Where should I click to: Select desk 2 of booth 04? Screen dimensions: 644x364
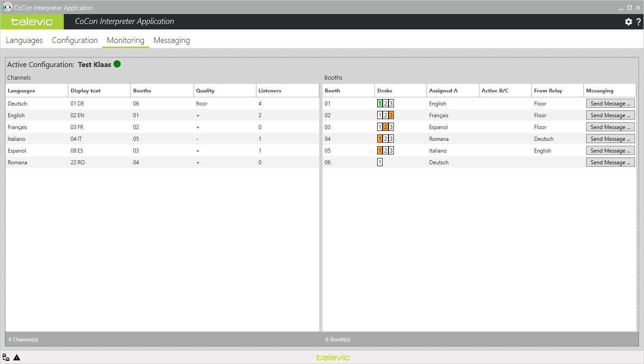(x=385, y=139)
